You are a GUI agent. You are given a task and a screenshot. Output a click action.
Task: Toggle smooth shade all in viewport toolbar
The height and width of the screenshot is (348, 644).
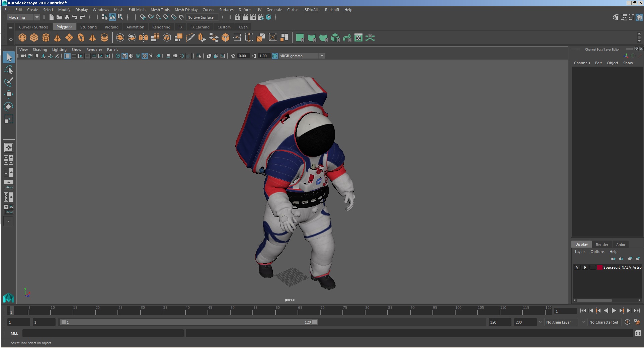[x=125, y=56]
